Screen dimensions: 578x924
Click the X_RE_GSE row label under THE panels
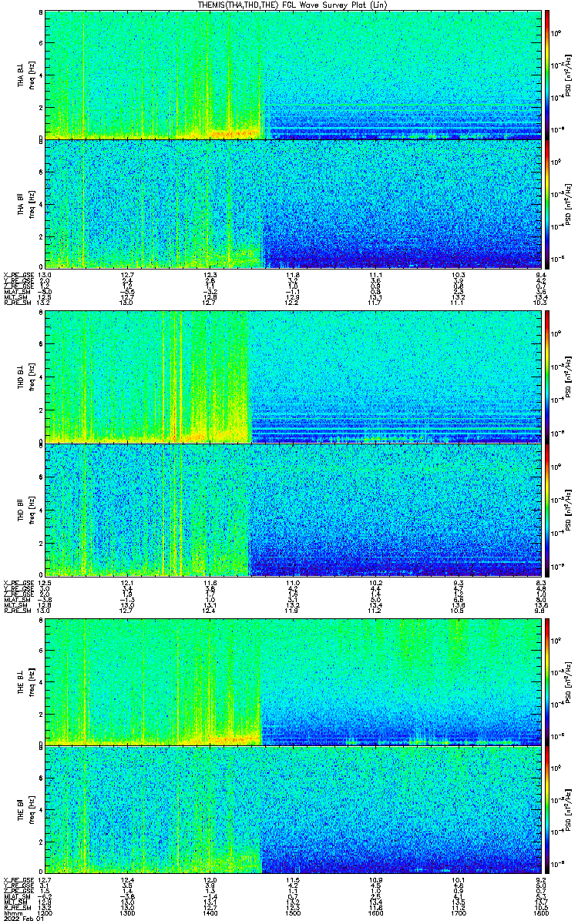tap(17, 880)
